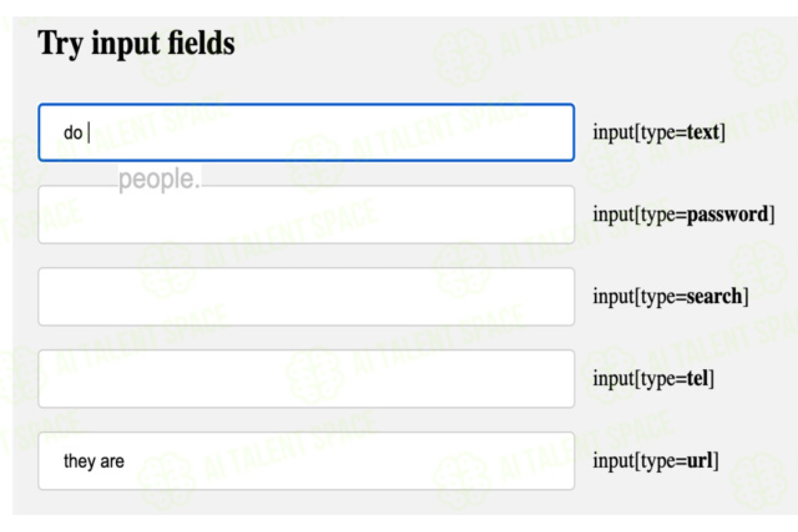Click the bold word "password"
This screenshot has height=532, width=798.
(727, 214)
